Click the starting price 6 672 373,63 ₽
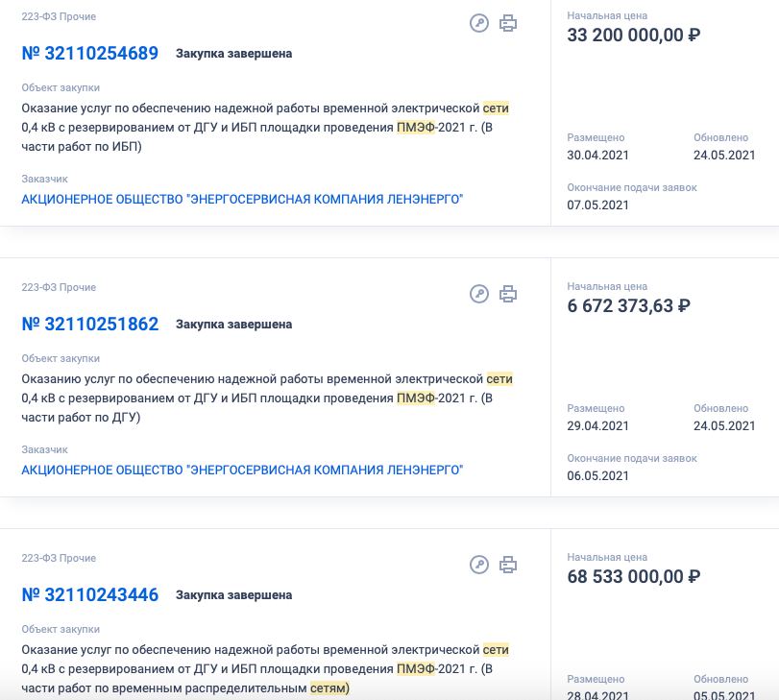The width and height of the screenshot is (779, 700). [628, 306]
